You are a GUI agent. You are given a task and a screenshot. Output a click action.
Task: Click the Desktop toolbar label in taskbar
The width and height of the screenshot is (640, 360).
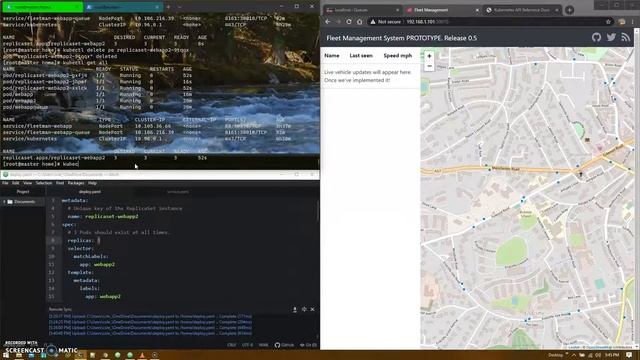tap(556, 355)
